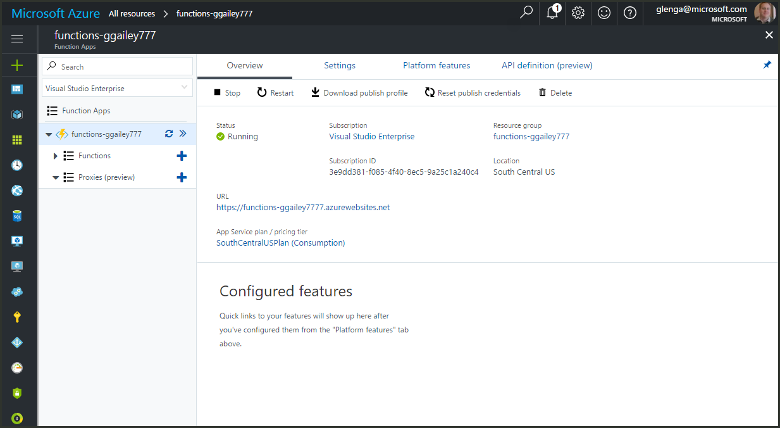The width and height of the screenshot is (780, 428).
Task: Open account menu for glenga@microsoft.com
Action: [713, 13]
